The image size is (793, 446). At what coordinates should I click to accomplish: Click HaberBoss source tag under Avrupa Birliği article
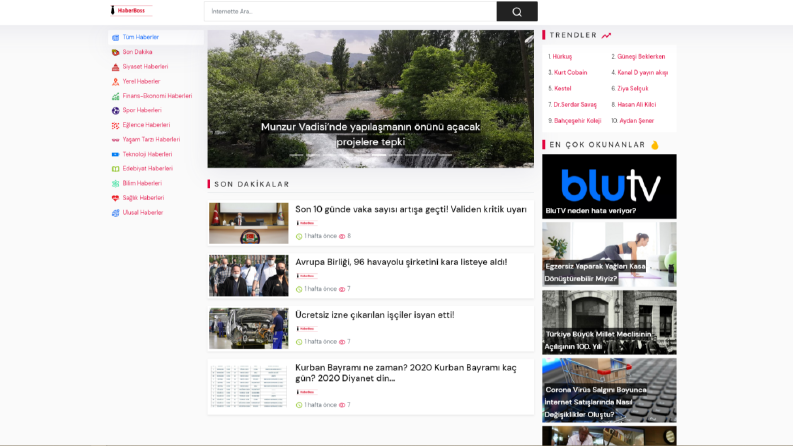[306, 276]
